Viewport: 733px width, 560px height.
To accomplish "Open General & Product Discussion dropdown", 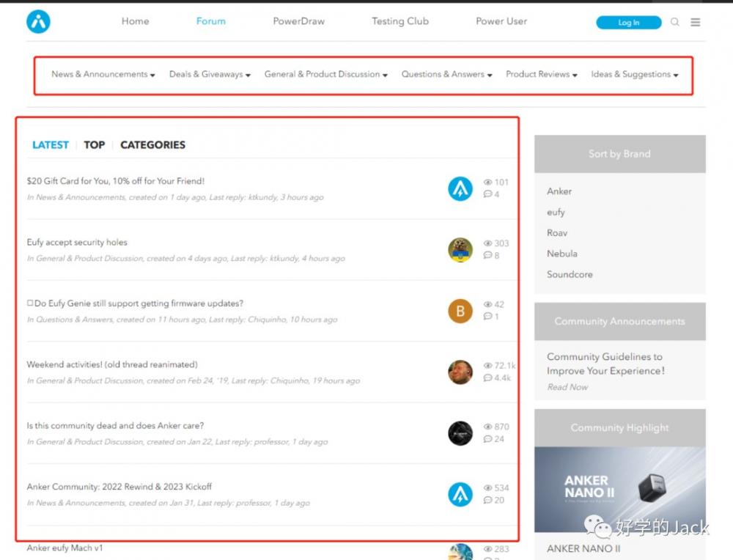I will coord(326,74).
